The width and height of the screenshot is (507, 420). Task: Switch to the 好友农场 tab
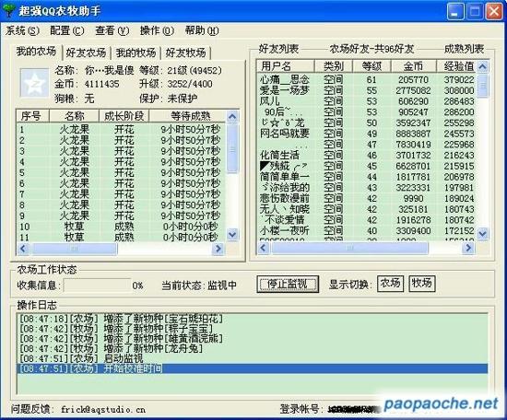tap(86, 52)
